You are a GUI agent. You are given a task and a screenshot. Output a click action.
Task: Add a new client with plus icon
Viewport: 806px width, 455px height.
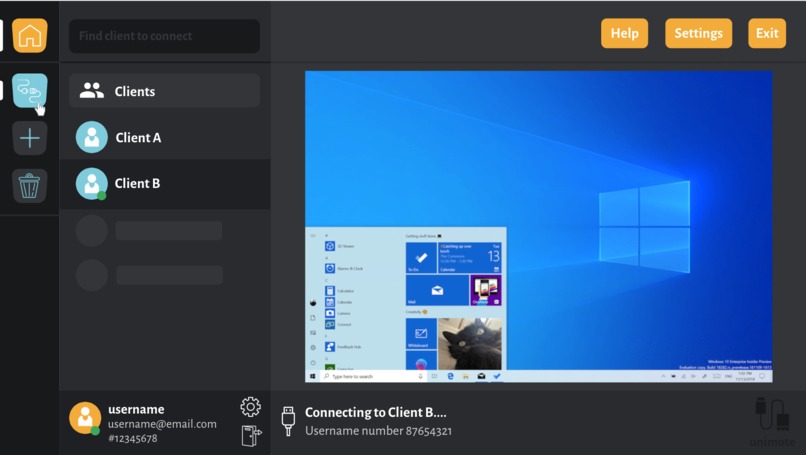(x=30, y=138)
